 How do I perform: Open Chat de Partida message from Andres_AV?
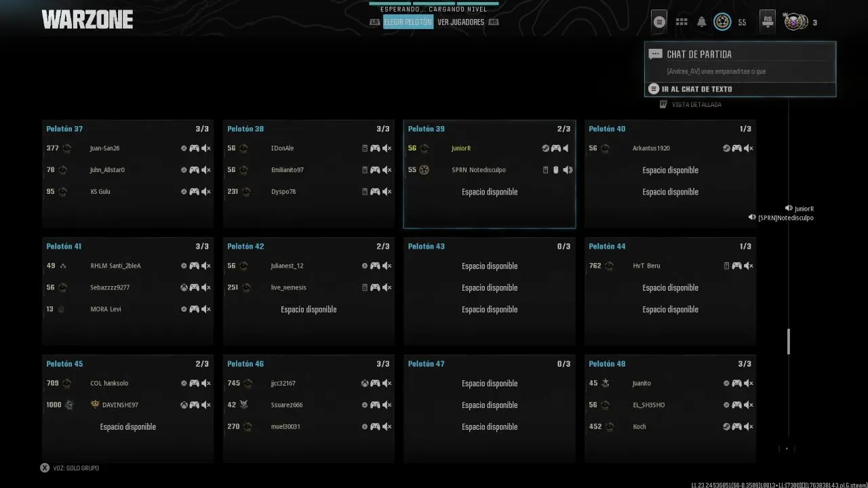pyautogui.click(x=716, y=71)
